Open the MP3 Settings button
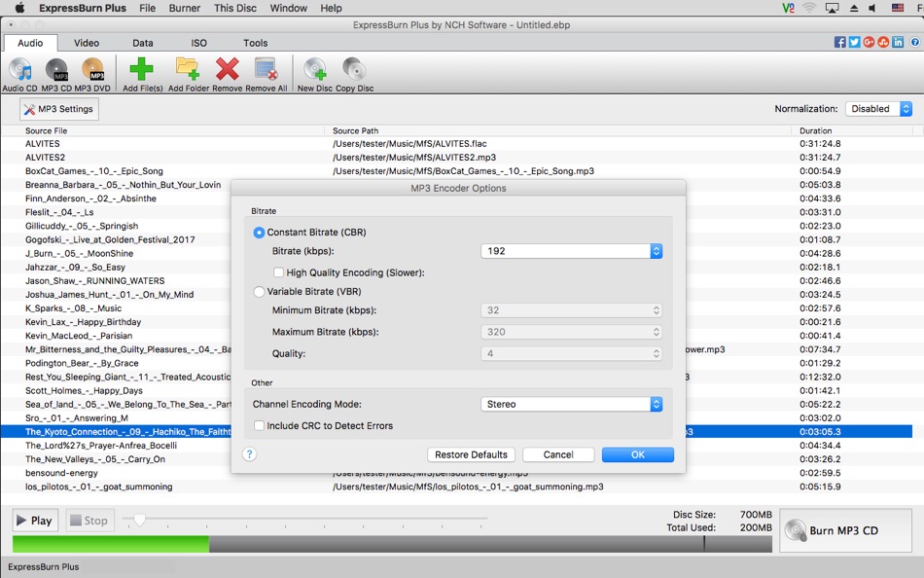This screenshot has height=578, width=924. click(59, 109)
